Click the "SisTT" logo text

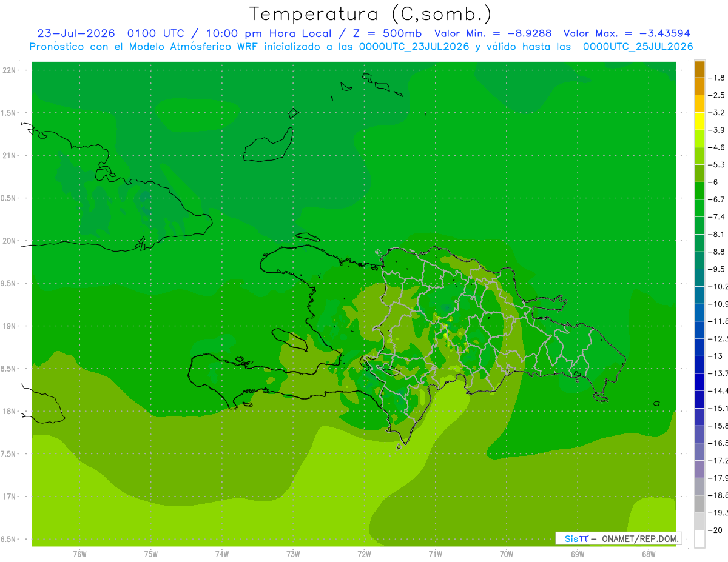pos(576,538)
